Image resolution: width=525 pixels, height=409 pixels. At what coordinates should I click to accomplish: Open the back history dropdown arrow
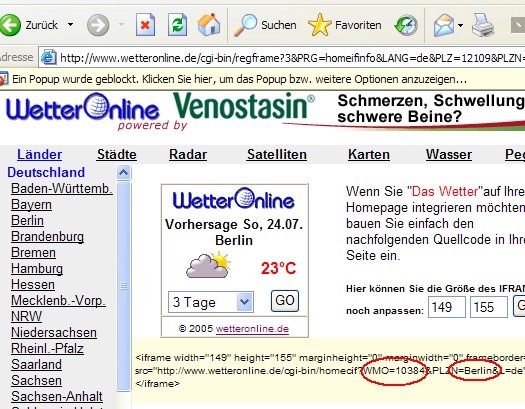coord(70,24)
